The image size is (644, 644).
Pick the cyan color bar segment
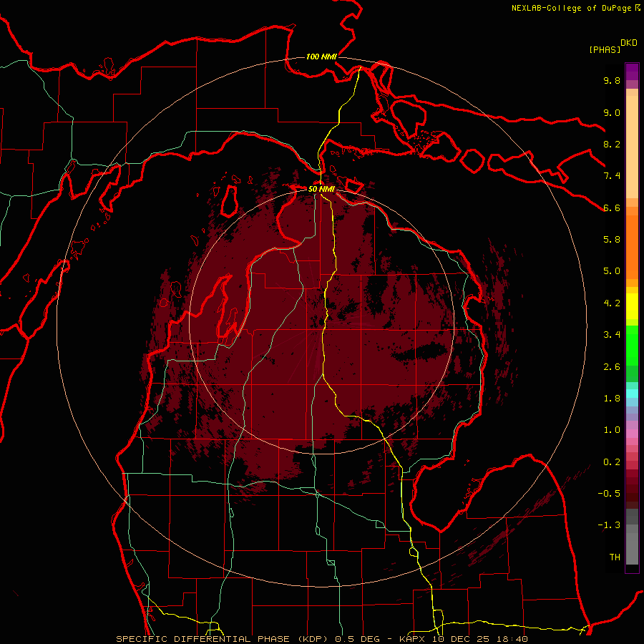[x=632, y=394]
